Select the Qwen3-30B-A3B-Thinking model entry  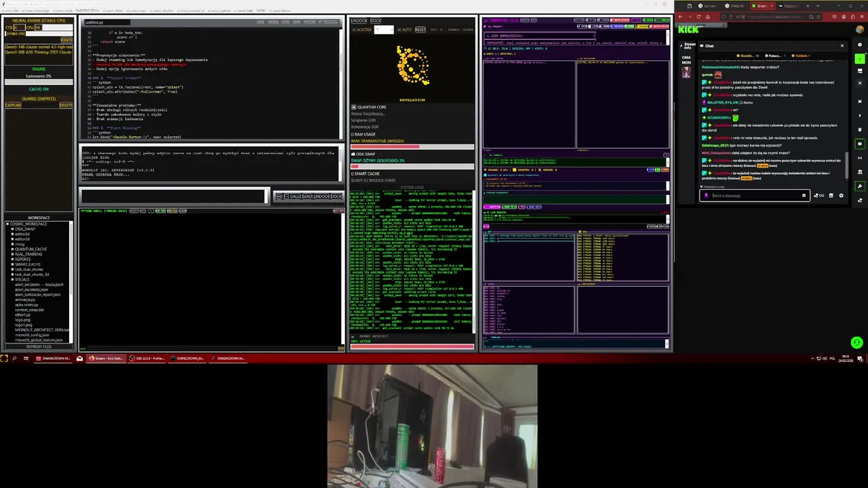point(39,52)
